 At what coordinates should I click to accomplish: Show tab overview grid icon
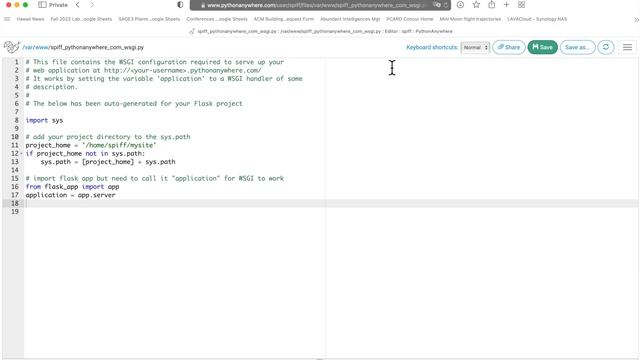521,5
